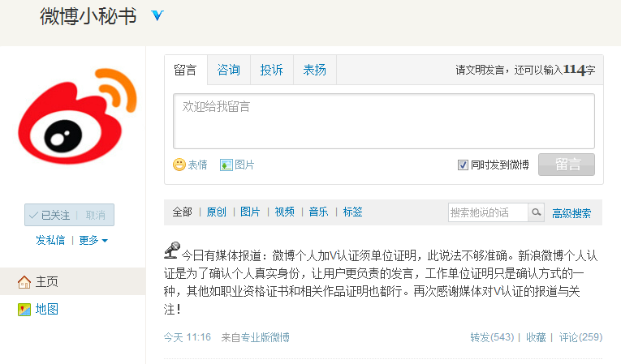Select the 表扬 tab

(314, 70)
